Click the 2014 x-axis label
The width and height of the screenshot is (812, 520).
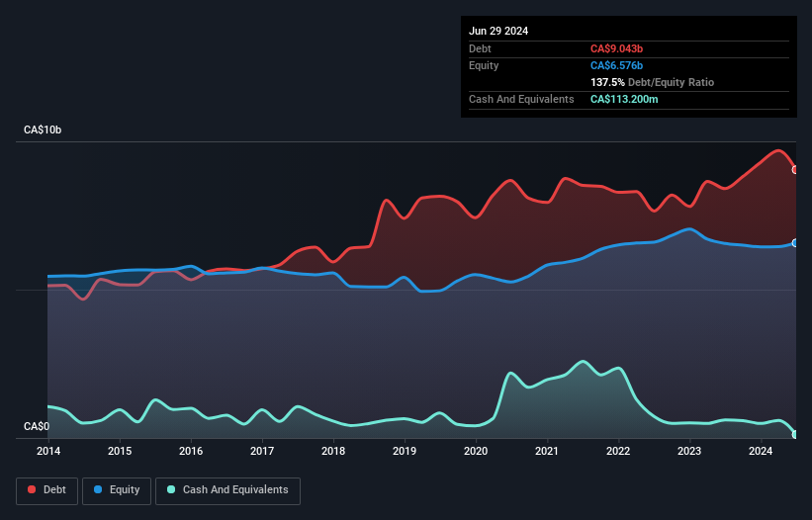(x=48, y=451)
